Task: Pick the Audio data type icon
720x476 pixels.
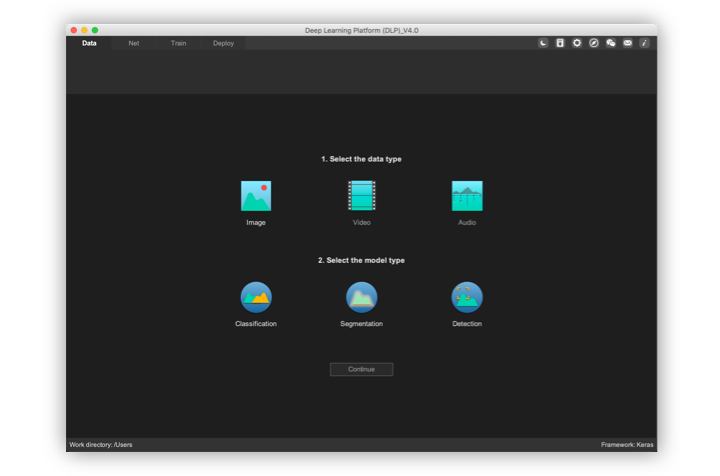Action: (x=467, y=196)
